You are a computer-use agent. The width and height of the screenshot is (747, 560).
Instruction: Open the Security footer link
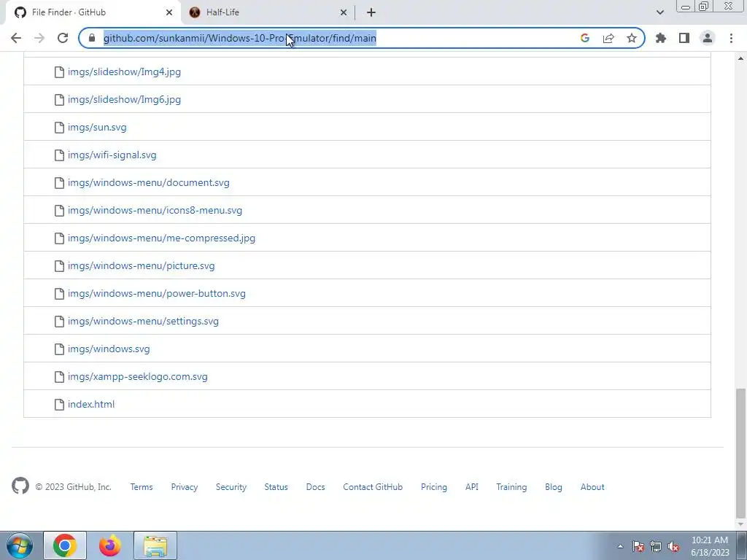[x=231, y=487]
